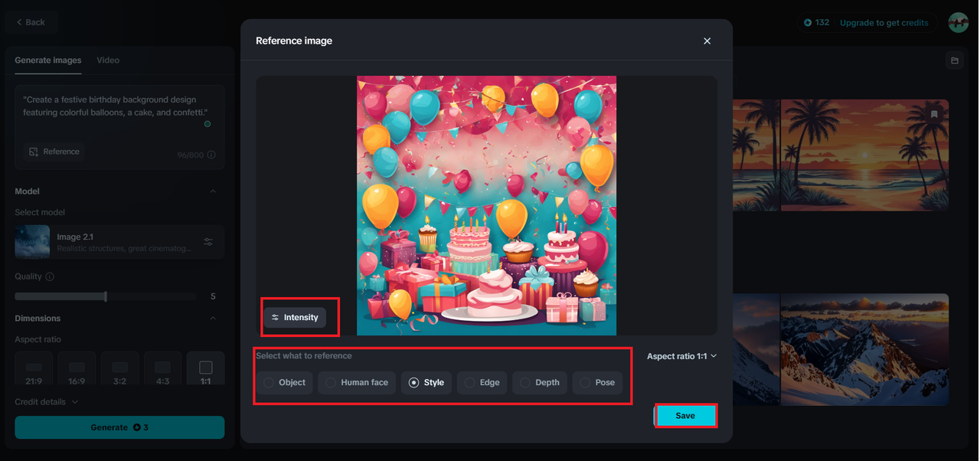Click Upgrade to get credits
The width and height of the screenshot is (980, 461).
(x=884, y=23)
